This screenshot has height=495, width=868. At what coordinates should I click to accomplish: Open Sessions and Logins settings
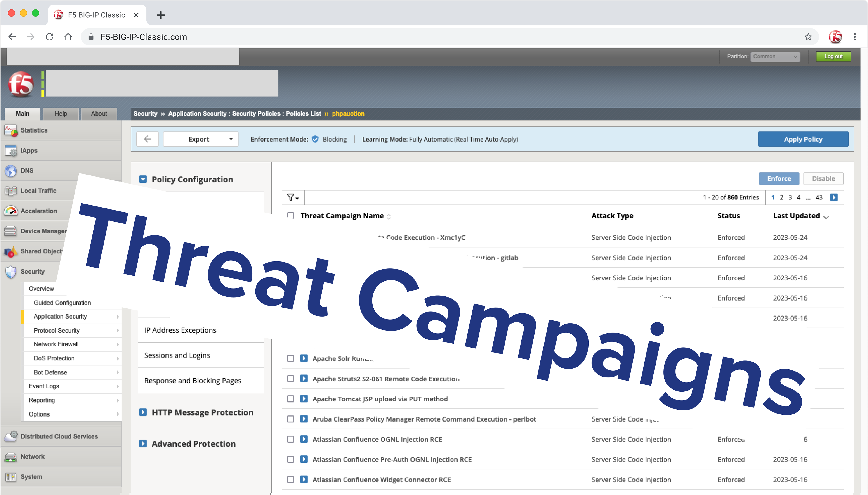click(177, 356)
